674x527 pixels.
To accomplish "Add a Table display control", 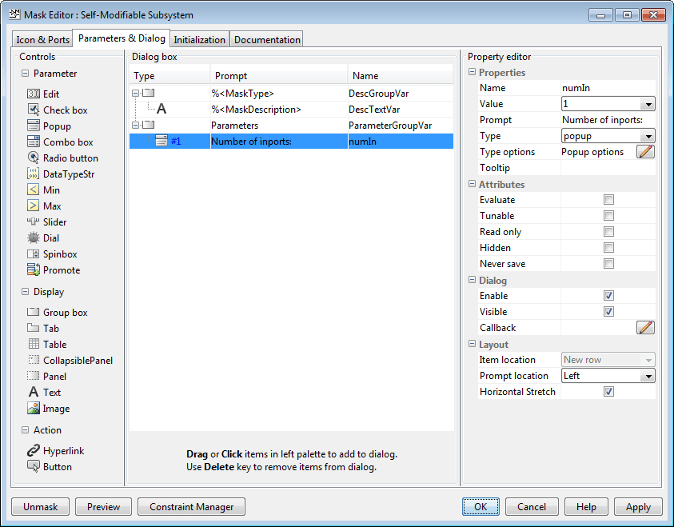I will click(x=47, y=344).
